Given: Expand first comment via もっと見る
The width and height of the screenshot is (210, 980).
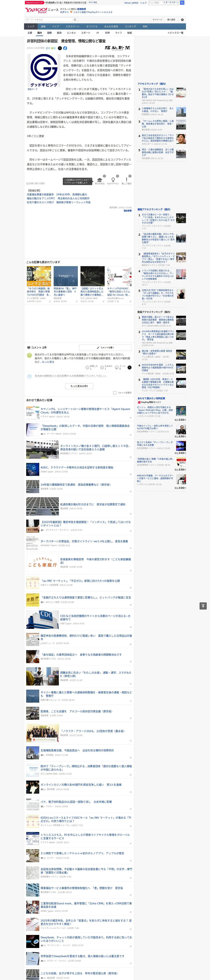Looking at the screenshot, I should 48,362.
